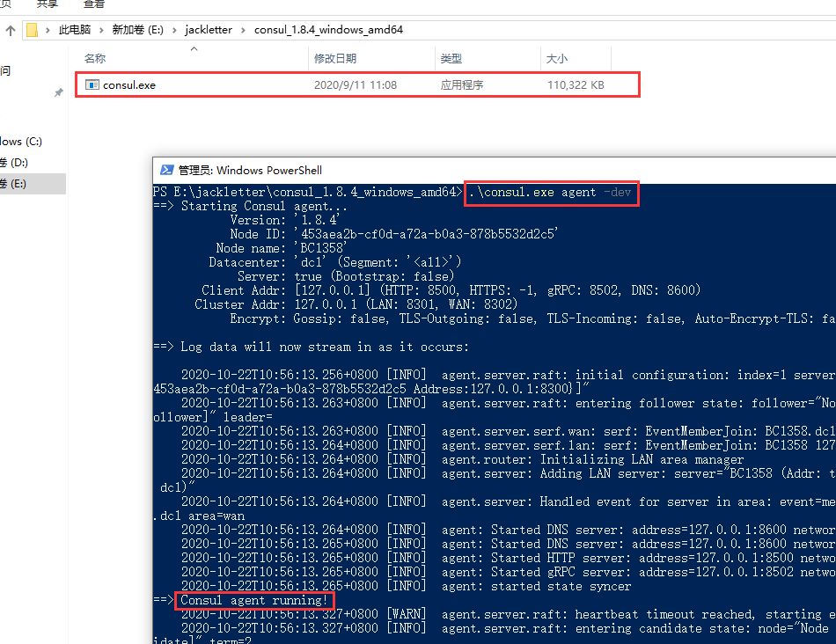836x644 pixels.
Task: Click the 'Log data will now stream' line
Action: [311, 347]
